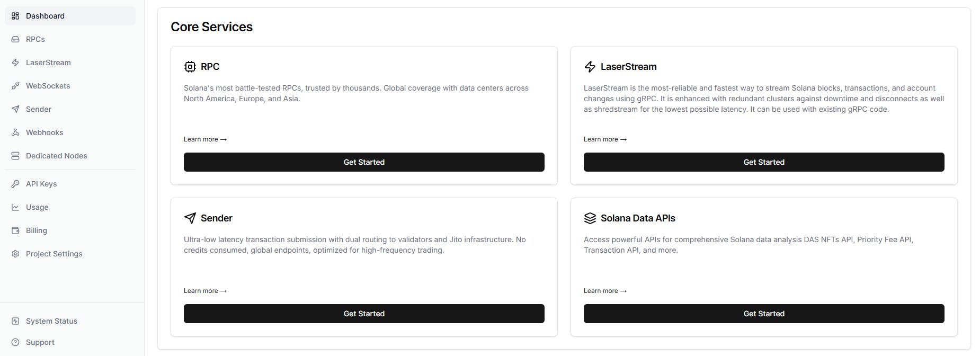Click the Billing wallet icon
This screenshot has height=356, width=980.
tap(15, 230)
